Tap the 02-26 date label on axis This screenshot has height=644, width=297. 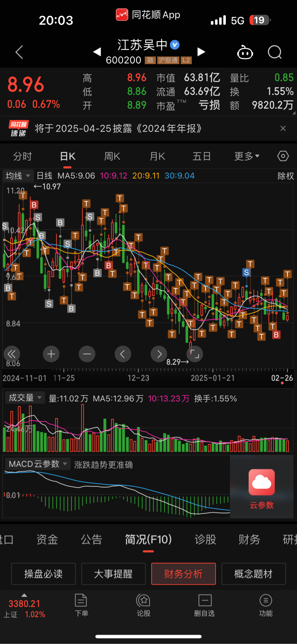[282, 378]
